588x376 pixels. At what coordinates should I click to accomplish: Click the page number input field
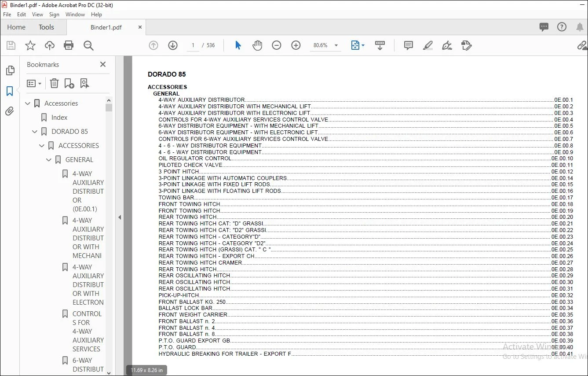[x=193, y=45]
